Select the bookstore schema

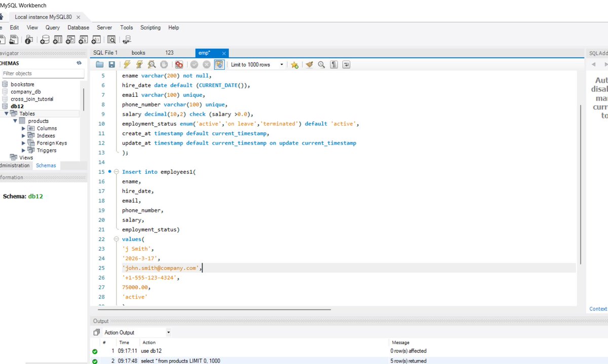click(x=23, y=84)
